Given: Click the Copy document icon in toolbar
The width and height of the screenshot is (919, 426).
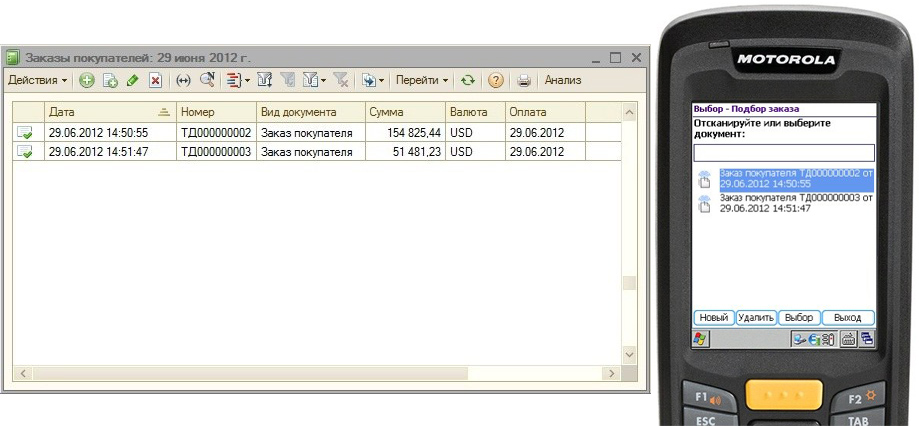Looking at the screenshot, I should click(109, 80).
